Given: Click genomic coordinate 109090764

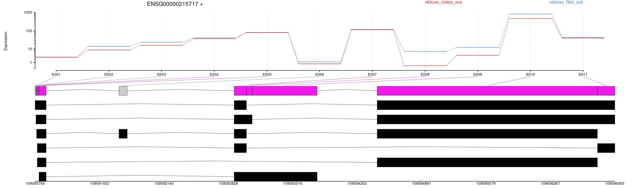Looking at the screenshot, I should (x=35, y=184).
